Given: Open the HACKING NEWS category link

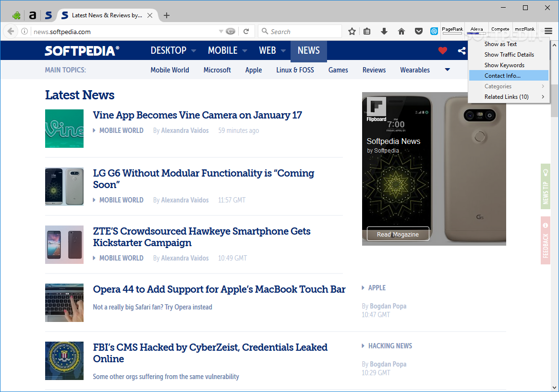Looking at the screenshot, I should pos(390,346).
